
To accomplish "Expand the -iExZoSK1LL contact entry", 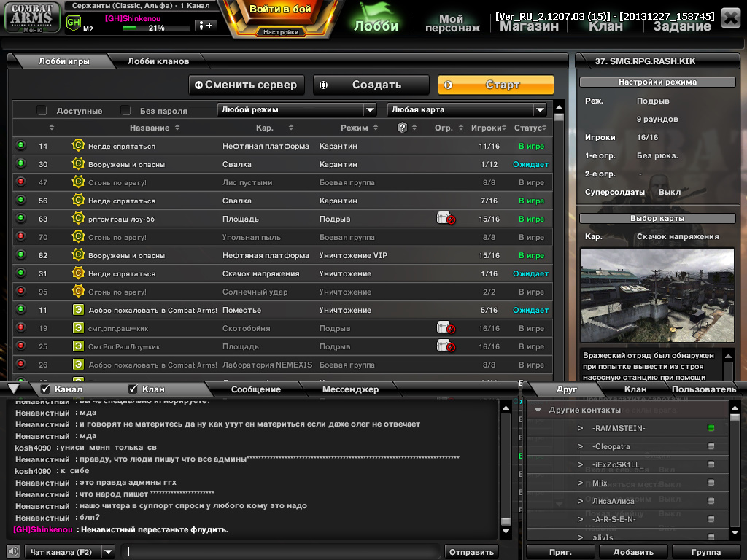I will pyautogui.click(x=580, y=464).
